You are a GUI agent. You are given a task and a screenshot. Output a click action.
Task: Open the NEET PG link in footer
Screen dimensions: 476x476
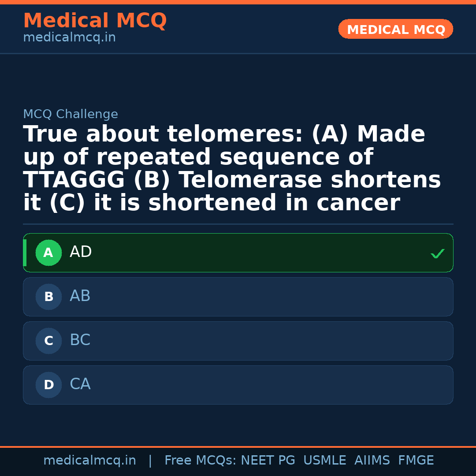coord(268,460)
